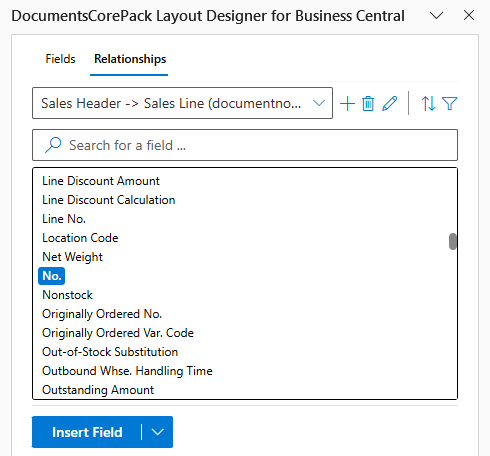
Task: Collapse the task pane via header chevron
Action: tap(436, 15)
